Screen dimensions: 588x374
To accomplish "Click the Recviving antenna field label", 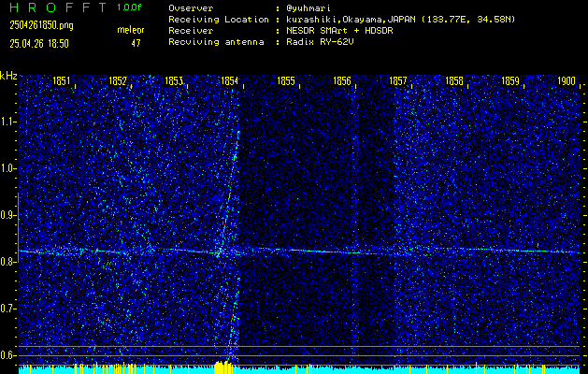I will (x=216, y=42).
